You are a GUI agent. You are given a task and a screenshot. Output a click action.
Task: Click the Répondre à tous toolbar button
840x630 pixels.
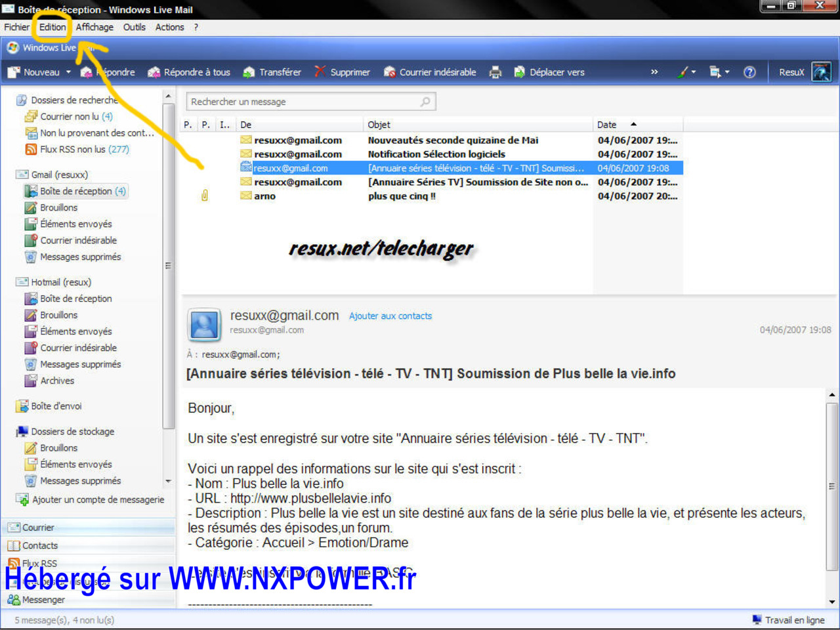(x=189, y=72)
